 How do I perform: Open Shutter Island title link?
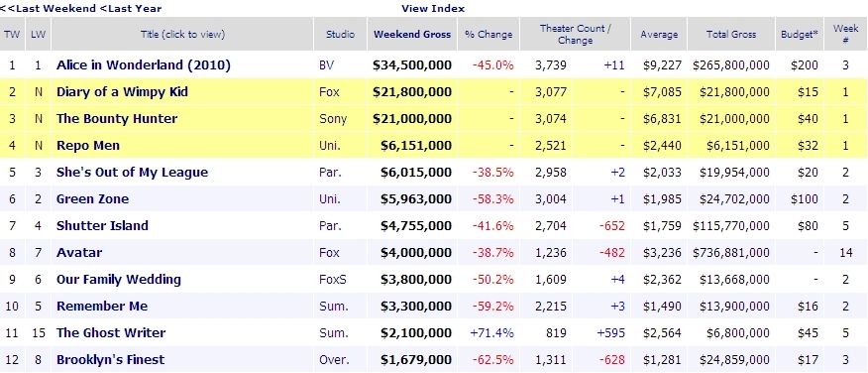click(x=102, y=225)
